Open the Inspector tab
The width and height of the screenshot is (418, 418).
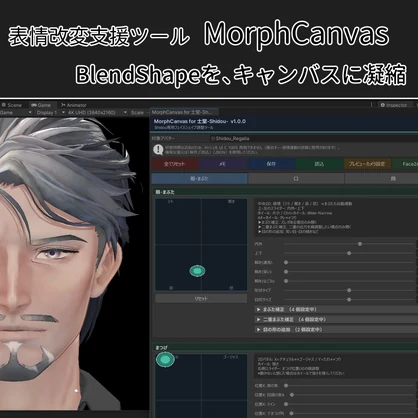point(394,105)
